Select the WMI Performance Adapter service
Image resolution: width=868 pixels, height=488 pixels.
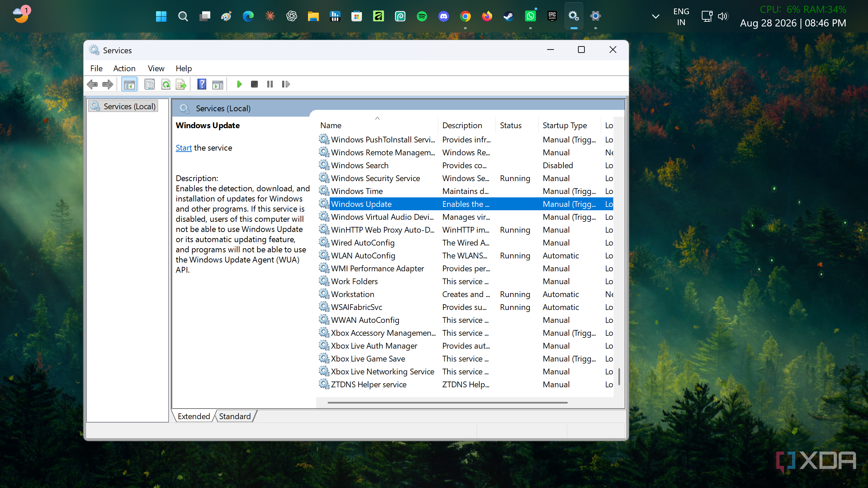[466, 269]
